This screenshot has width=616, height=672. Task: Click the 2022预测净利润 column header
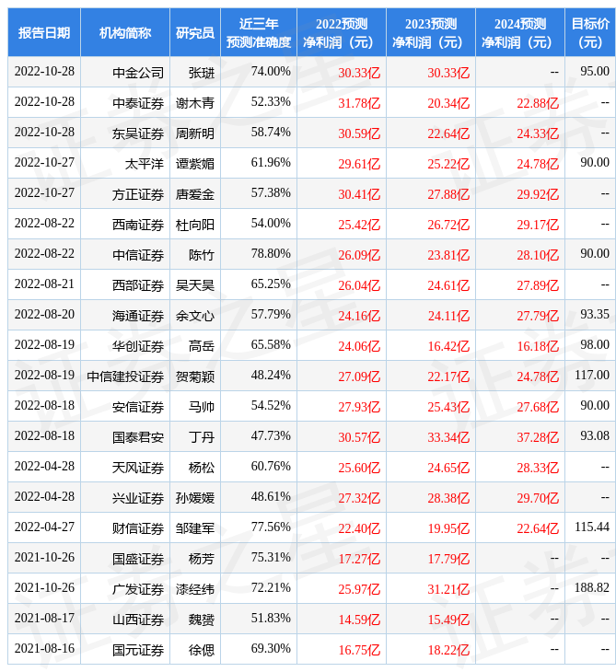point(342,32)
